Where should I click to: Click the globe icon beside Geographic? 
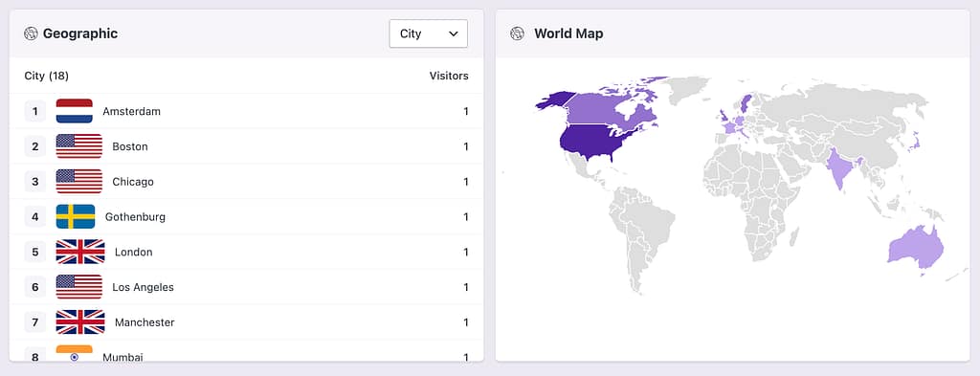[31, 33]
